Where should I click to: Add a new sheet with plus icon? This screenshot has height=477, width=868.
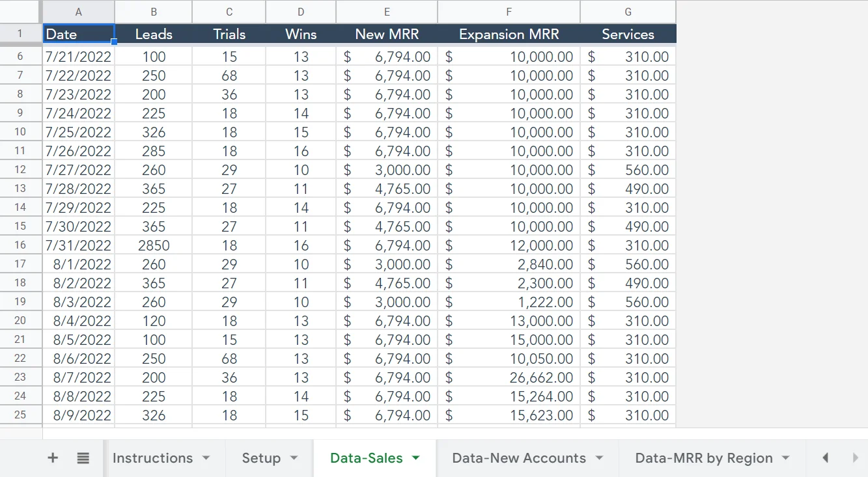click(53, 458)
